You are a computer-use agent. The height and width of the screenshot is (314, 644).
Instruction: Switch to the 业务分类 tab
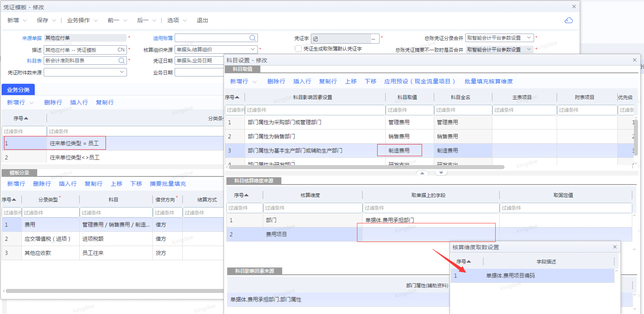(18, 90)
